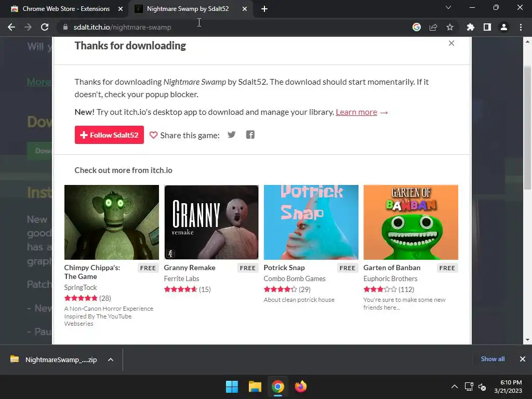Screen dimensions: 532x399
Task: Open the clock showing 6:10 PM
Action: click(x=508, y=387)
